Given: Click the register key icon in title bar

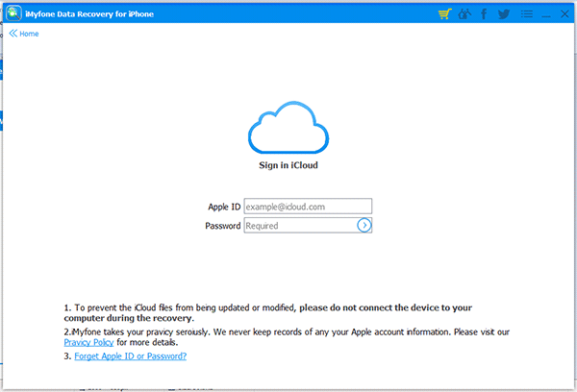Looking at the screenshot, I should click(464, 14).
